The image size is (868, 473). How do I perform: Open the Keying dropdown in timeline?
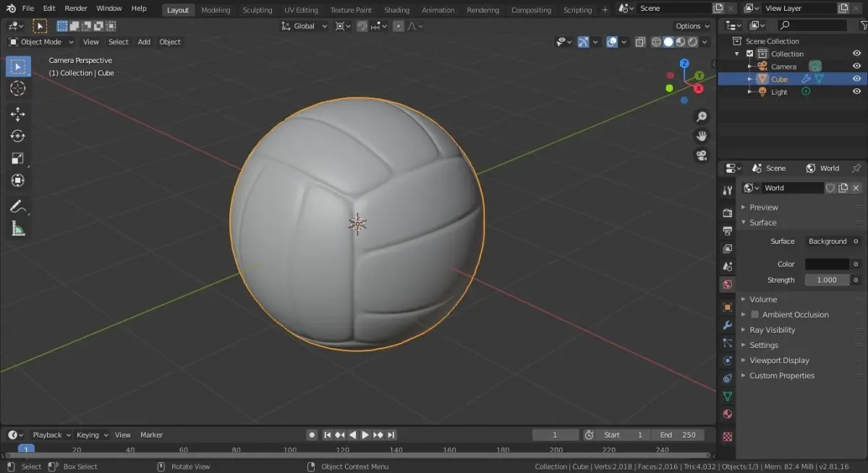coord(92,435)
